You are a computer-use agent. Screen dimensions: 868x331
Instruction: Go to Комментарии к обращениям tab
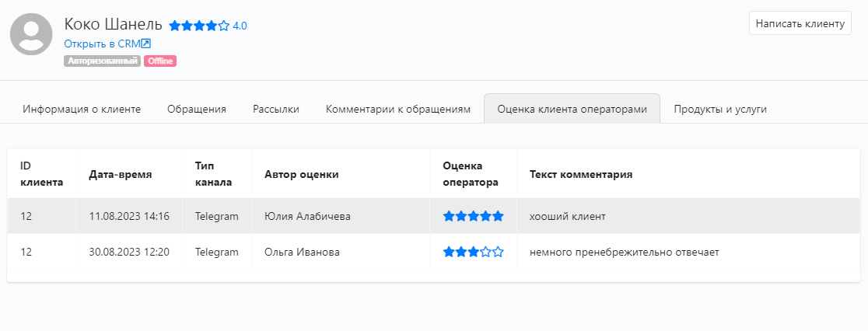pyautogui.click(x=398, y=109)
